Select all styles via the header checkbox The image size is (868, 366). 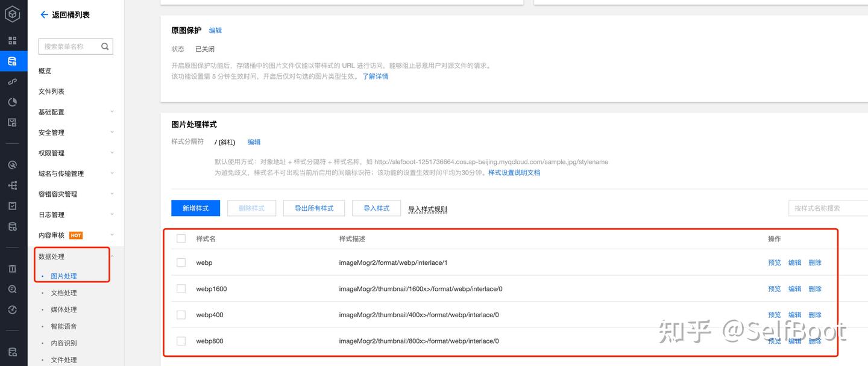181,238
